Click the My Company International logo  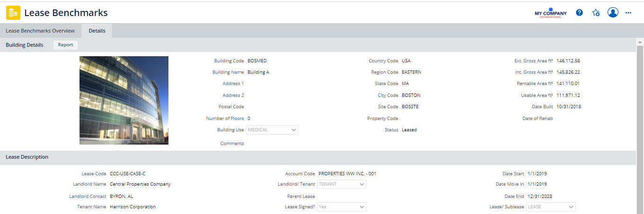tap(550, 13)
